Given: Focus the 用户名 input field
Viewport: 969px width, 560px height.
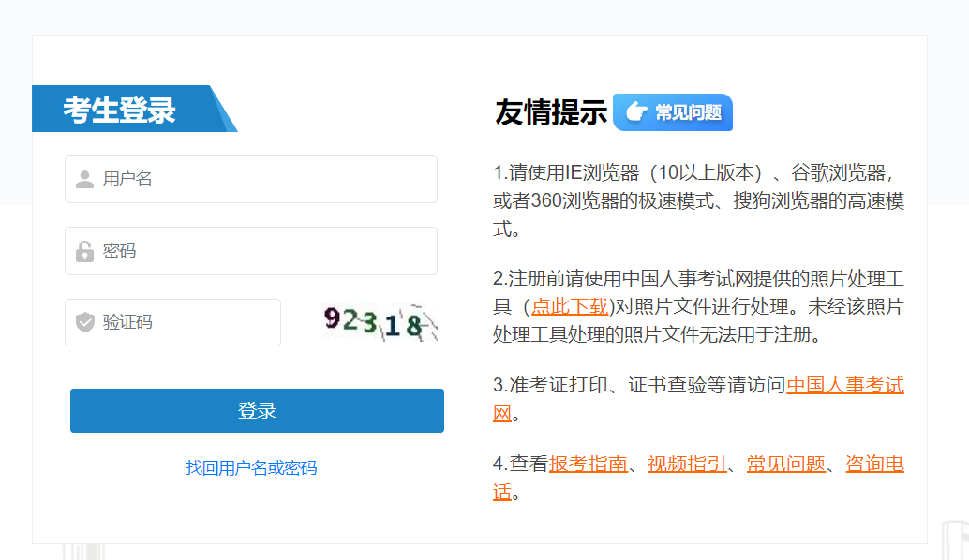Looking at the screenshot, I should (x=262, y=179).
